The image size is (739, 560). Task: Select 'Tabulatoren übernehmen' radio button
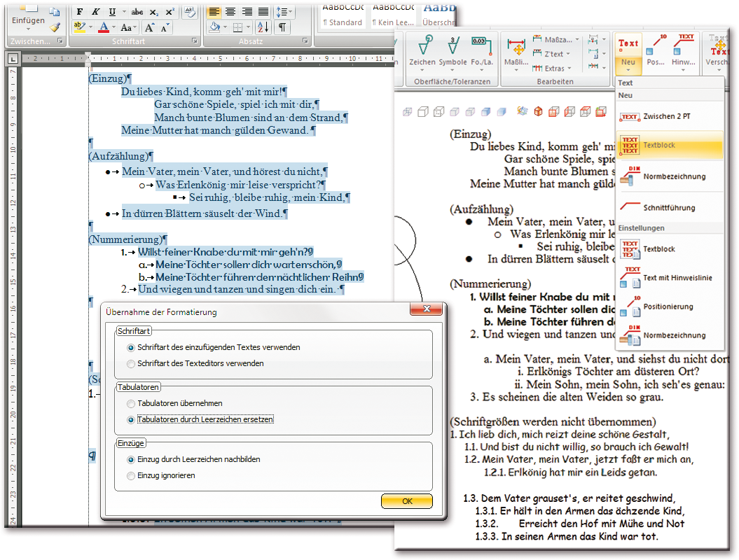[131, 403]
